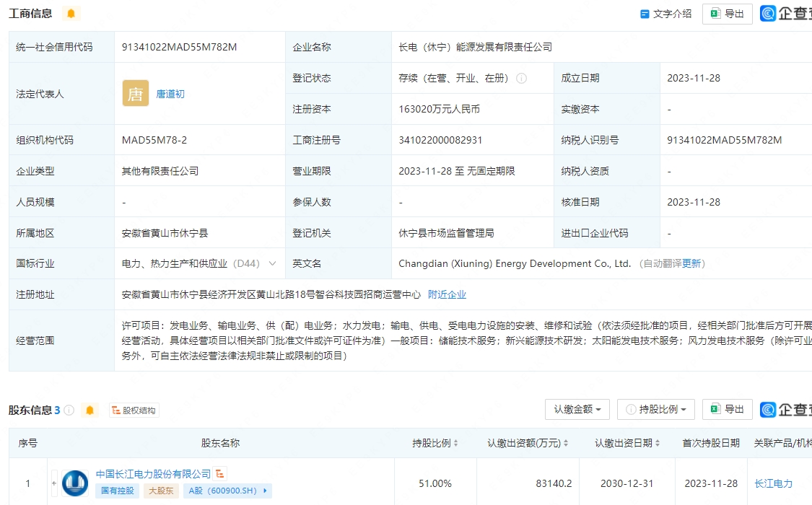Open the 持股比例 filter dropdown
The height and width of the screenshot is (505, 812).
pyautogui.click(x=656, y=409)
